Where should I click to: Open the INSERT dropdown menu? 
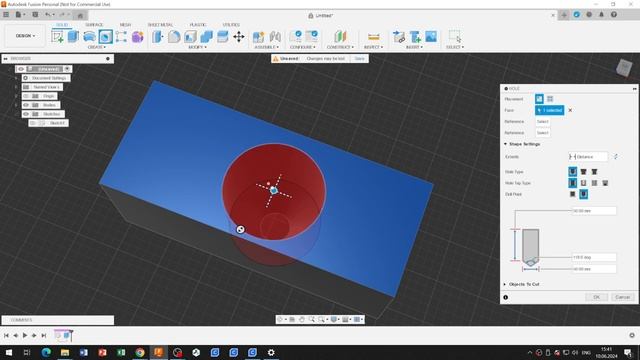coord(415,47)
